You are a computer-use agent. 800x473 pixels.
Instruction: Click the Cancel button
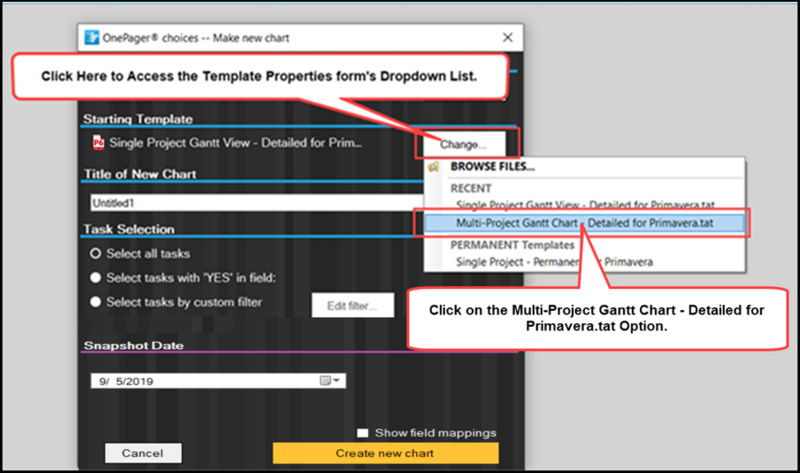click(x=143, y=453)
